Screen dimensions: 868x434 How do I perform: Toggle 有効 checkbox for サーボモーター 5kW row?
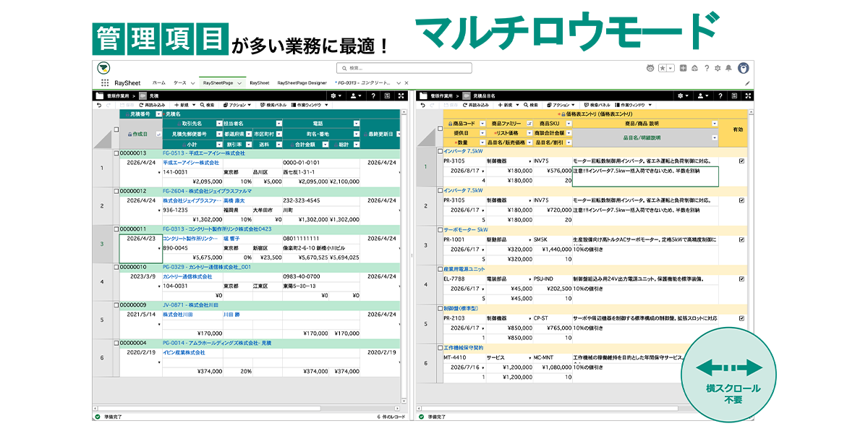coord(741,239)
